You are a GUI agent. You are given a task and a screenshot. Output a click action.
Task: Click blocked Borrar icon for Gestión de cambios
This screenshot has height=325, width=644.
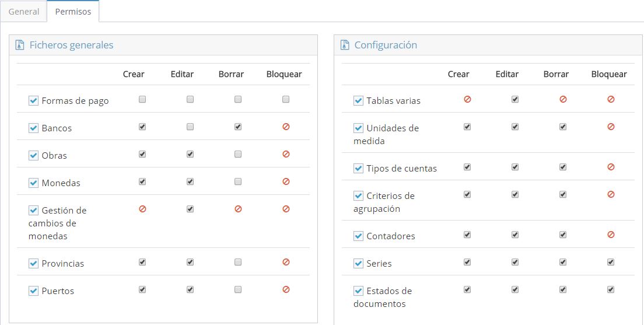(x=238, y=209)
